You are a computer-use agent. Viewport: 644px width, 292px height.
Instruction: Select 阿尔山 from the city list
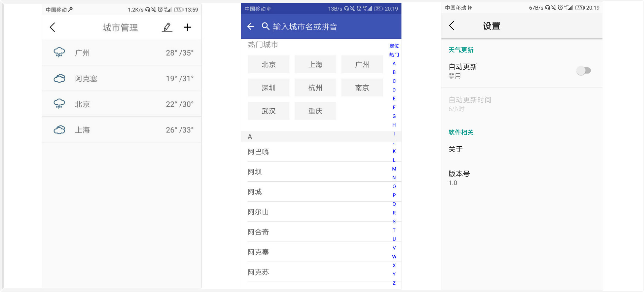(258, 212)
